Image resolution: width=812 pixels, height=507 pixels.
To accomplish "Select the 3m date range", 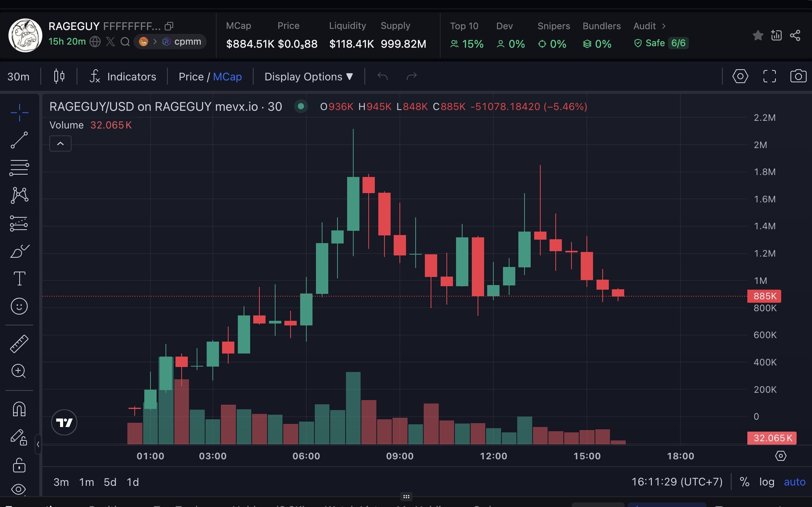I will click(x=61, y=482).
